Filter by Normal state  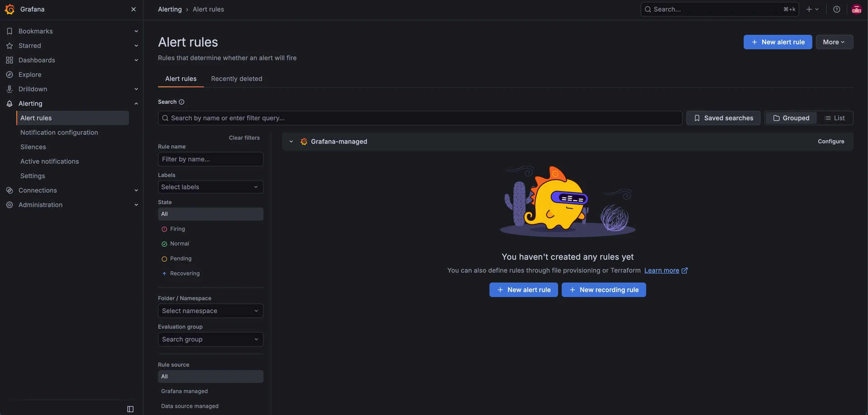tap(211, 244)
